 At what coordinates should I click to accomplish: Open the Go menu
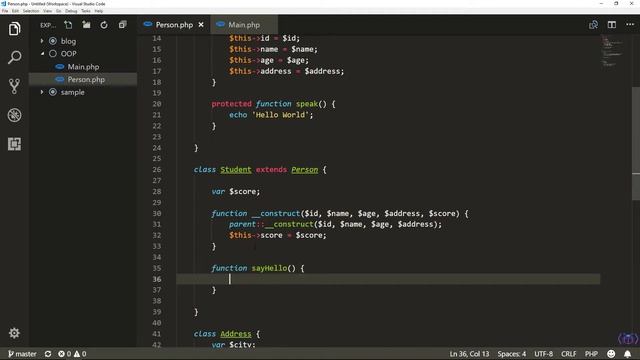pos(58,11)
